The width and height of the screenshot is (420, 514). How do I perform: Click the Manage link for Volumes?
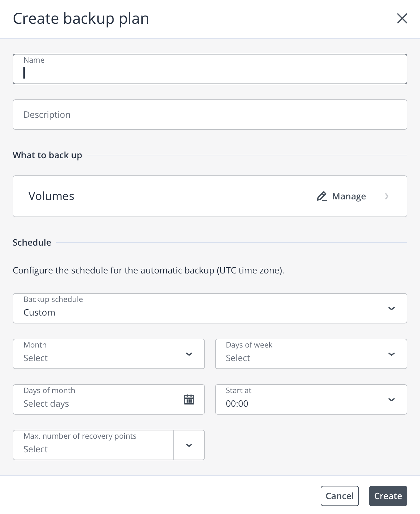[349, 196]
